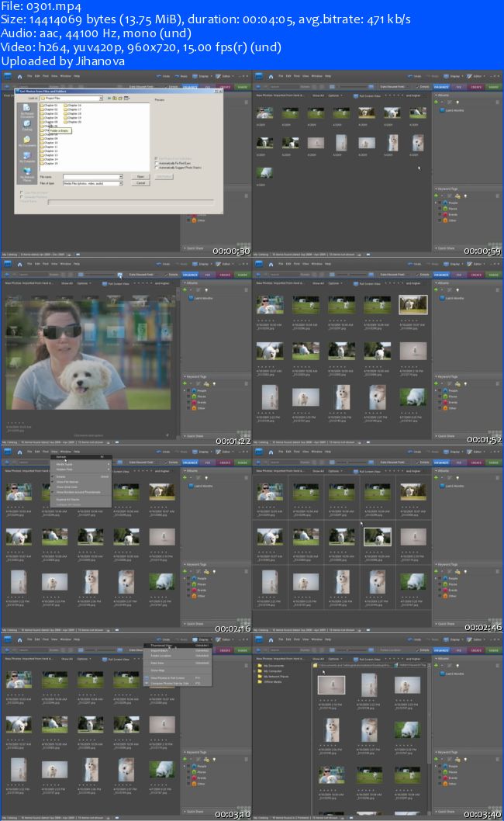Click Events tag icon in 00:02:46 frame
The width and height of the screenshot is (504, 821).
tap(445, 590)
